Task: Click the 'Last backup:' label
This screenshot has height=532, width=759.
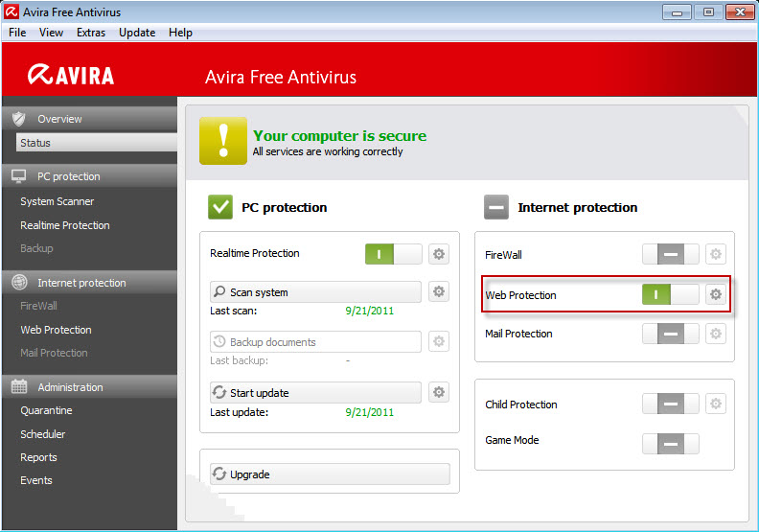Action: pyautogui.click(x=239, y=360)
